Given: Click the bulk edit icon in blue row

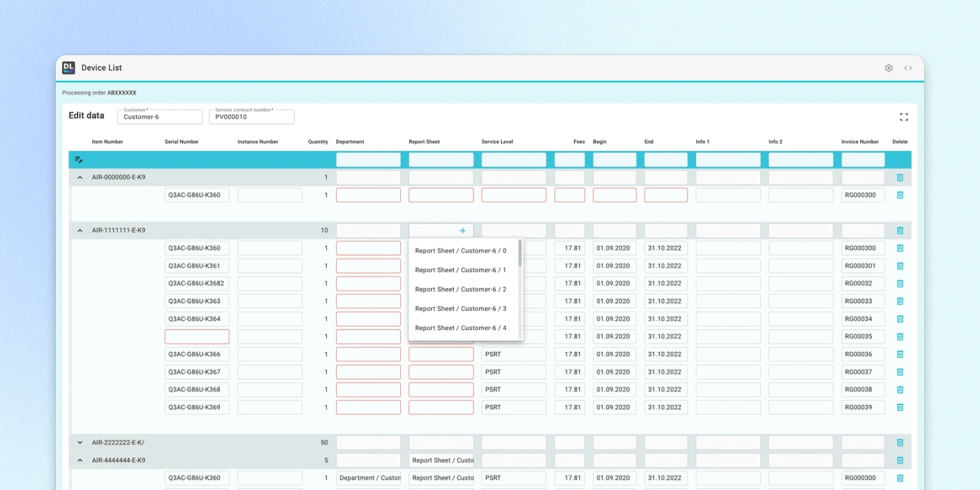Looking at the screenshot, I should pyautogui.click(x=79, y=160).
